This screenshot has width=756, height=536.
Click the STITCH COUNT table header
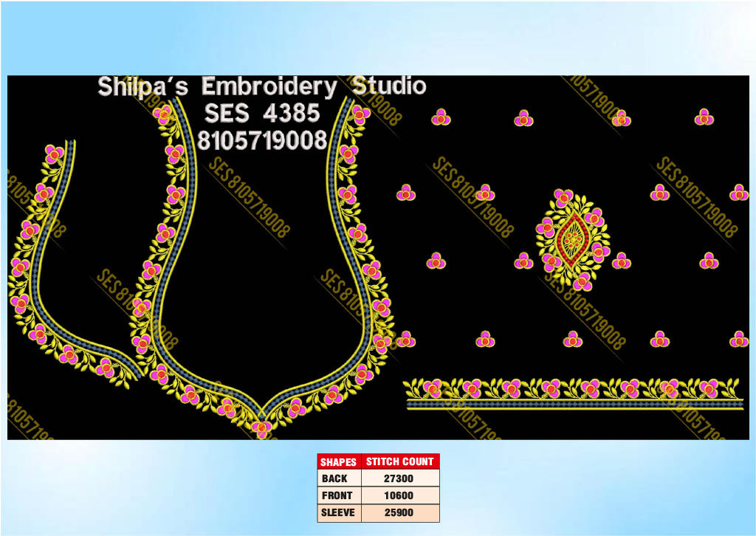pos(399,461)
